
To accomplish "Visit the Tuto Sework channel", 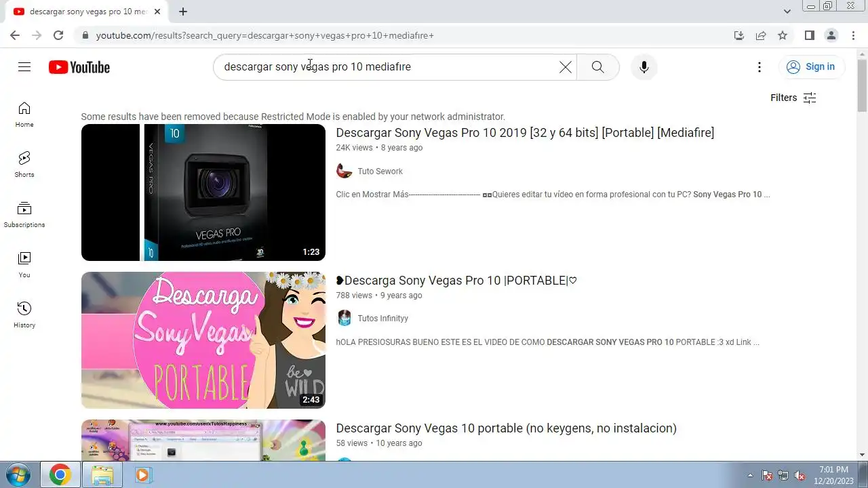I will 380,171.
